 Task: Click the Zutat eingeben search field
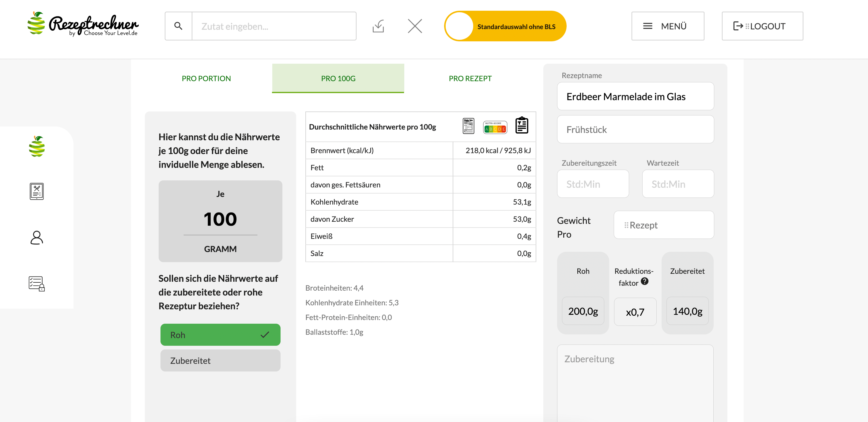click(274, 26)
